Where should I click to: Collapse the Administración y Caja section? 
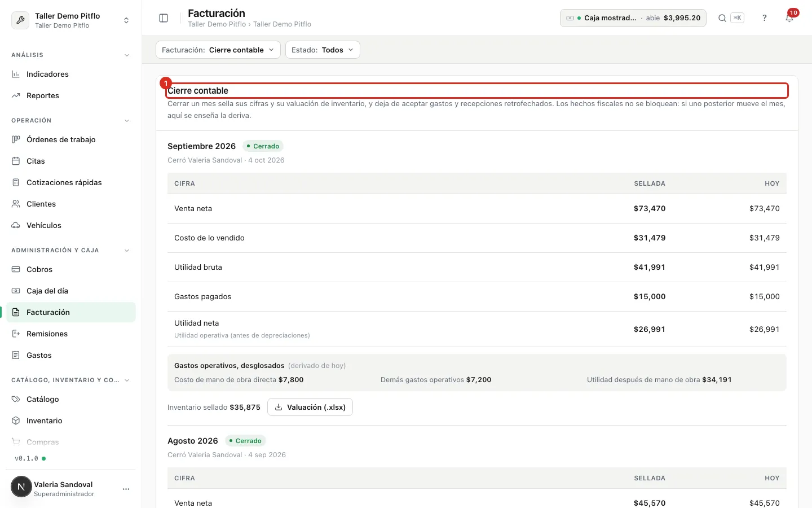(127, 251)
